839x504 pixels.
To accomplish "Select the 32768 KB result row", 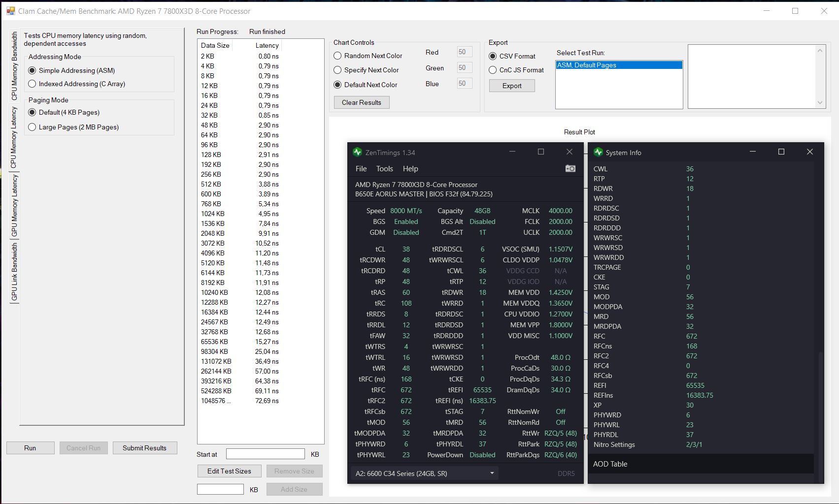I will (240, 332).
